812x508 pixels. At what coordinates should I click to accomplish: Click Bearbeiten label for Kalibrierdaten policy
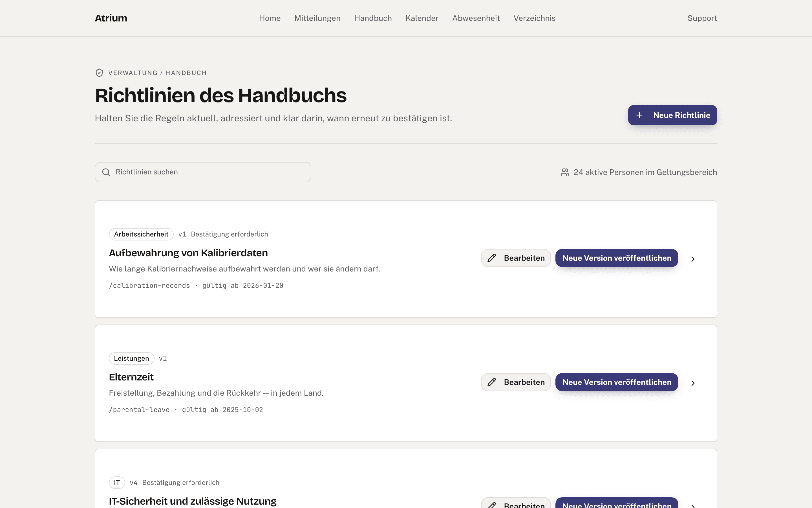524,258
